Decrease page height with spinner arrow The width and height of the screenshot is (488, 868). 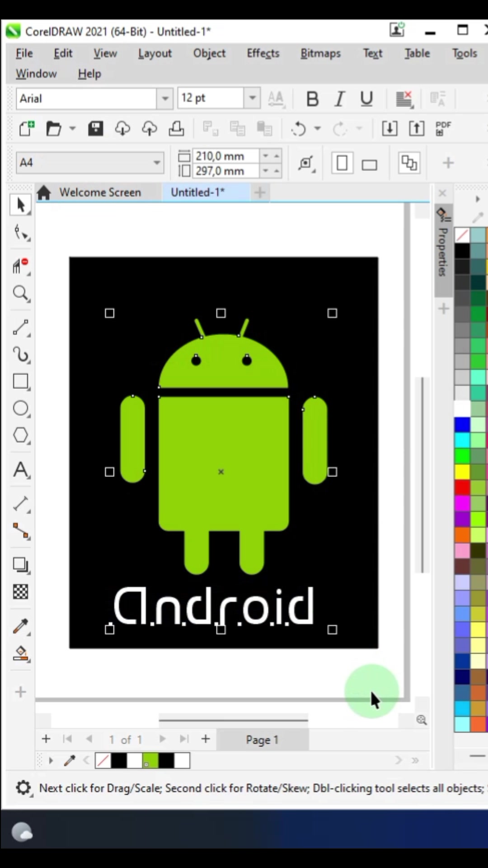click(266, 171)
